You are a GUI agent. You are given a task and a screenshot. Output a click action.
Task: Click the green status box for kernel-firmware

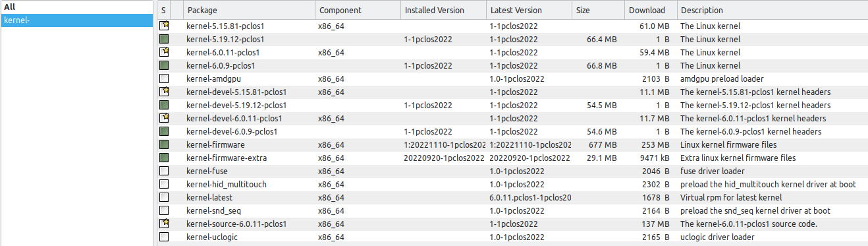click(164, 144)
